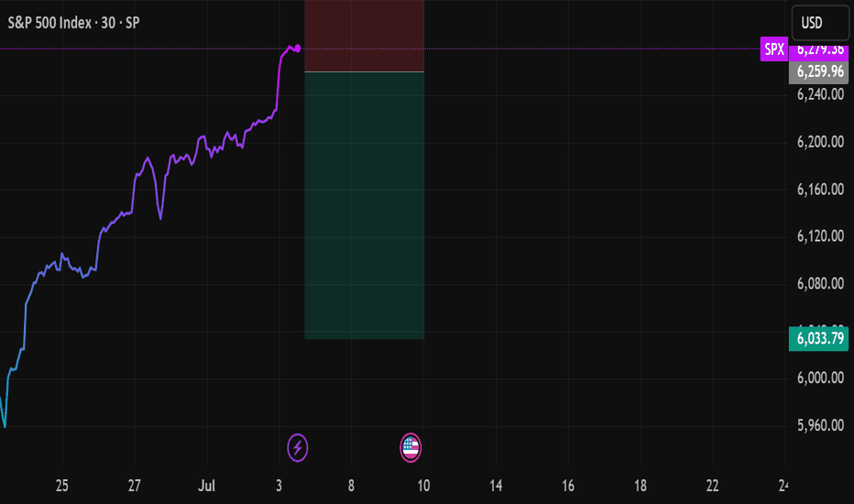Click the current price dot on the line's end

point(298,49)
